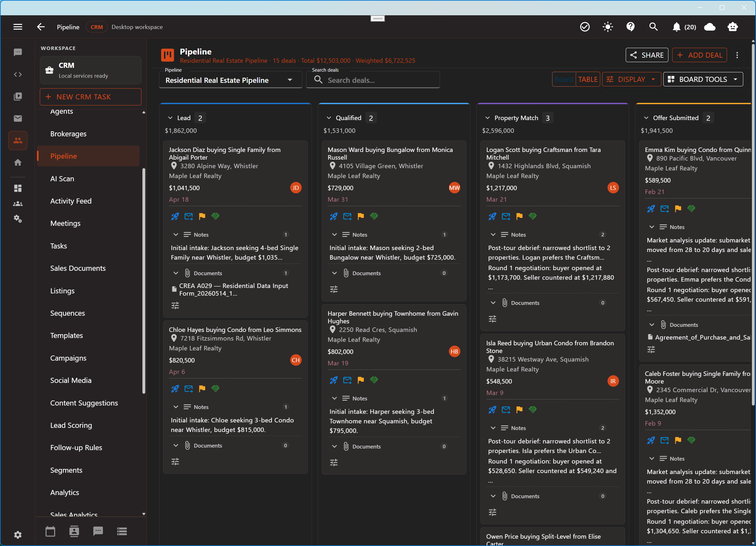The width and height of the screenshot is (756, 546).
Task: Select the CRM people icon in left rail
Action: coord(18,140)
